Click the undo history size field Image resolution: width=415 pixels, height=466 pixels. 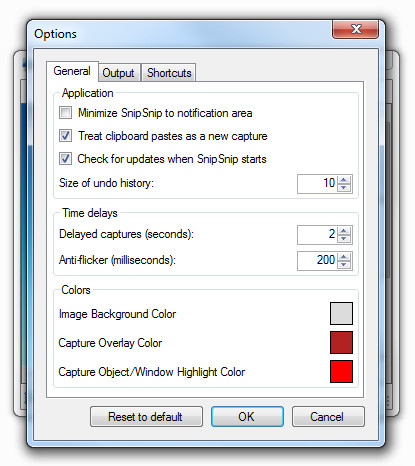click(x=317, y=184)
